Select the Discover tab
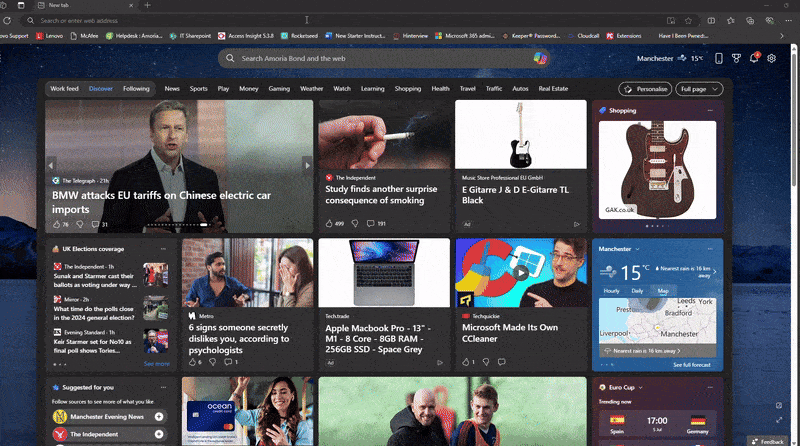 101,89
